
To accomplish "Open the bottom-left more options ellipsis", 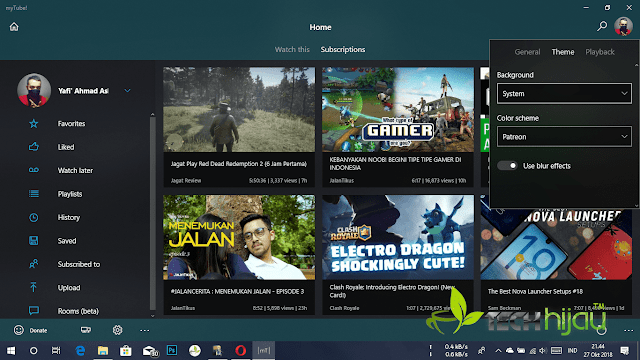I will click(x=144, y=331).
